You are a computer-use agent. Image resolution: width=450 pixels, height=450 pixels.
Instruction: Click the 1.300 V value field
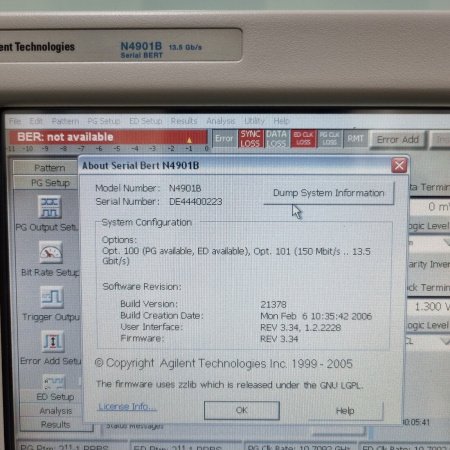pos(429,306)
